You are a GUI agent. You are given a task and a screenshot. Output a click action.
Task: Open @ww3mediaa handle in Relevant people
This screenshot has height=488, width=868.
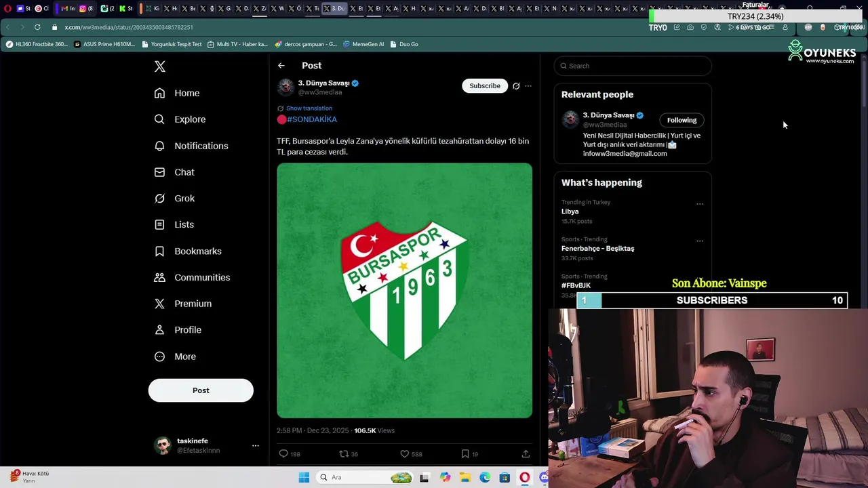[605, 125]
